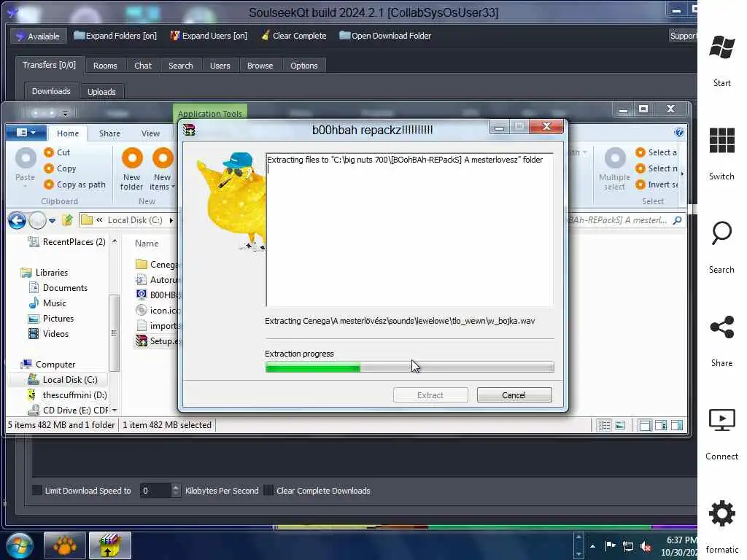Open the Share charm
Viewport: 747px width, 560px height.
tap(721, 327)
